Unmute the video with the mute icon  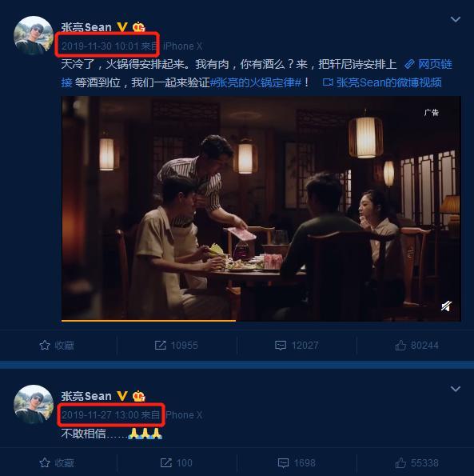446,306
